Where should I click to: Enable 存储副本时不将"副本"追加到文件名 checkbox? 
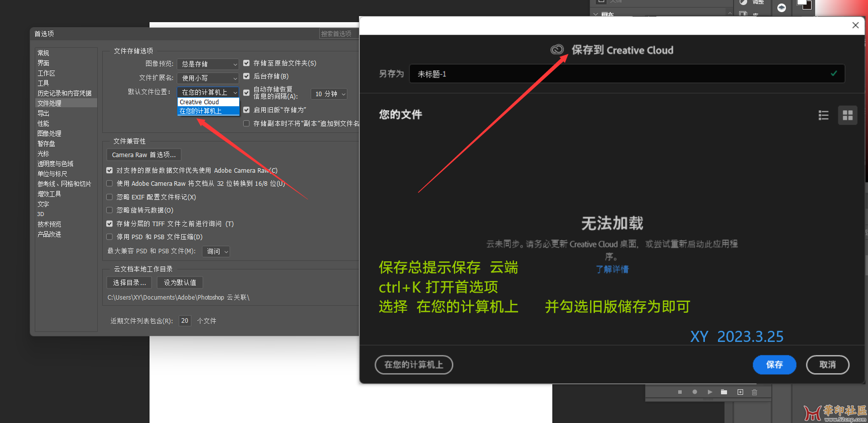246,123
